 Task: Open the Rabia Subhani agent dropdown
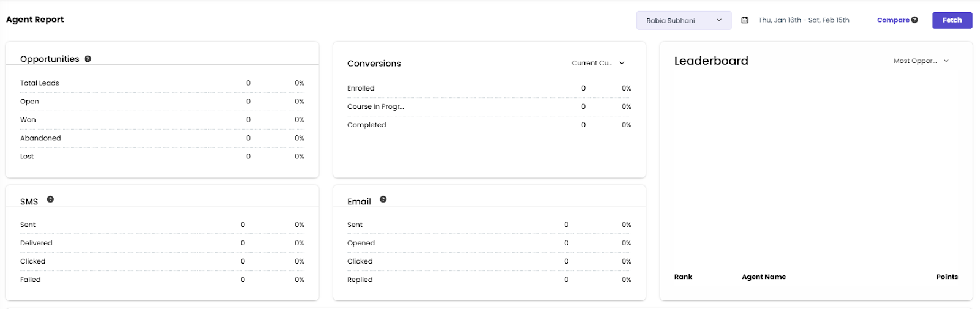click(x=684, y=20)
